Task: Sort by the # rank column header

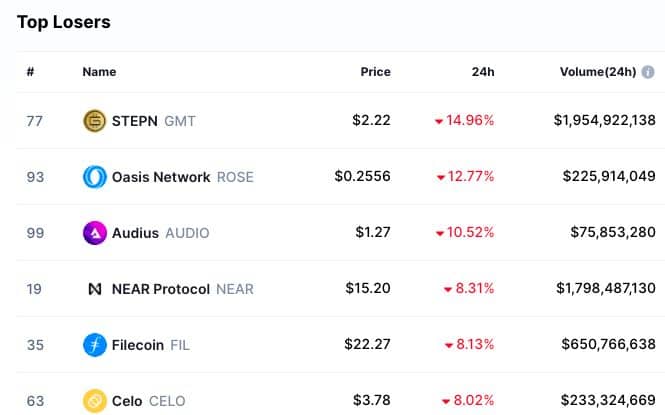Action: pos(30,72)
